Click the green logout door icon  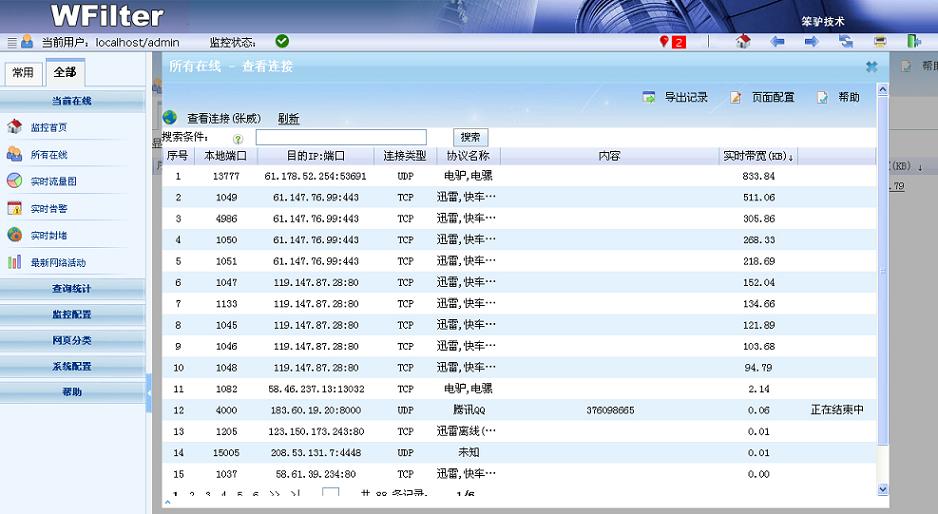pyautogui.click(x=914, y=42)
